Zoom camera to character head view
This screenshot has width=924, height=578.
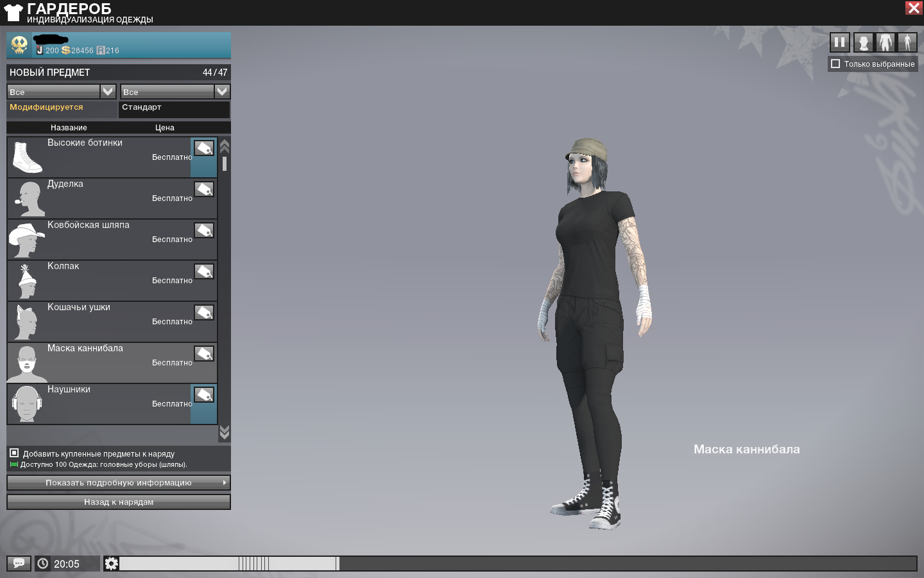[x=864, y=43]
